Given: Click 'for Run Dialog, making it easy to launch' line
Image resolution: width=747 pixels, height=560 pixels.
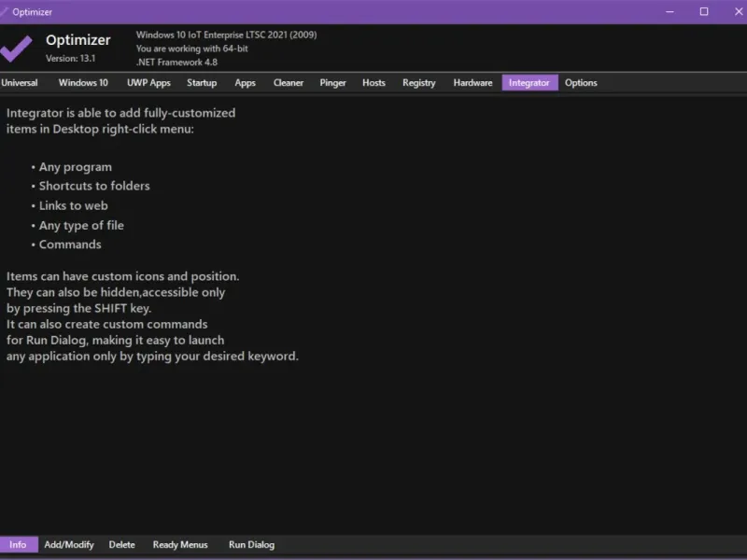Looking at the screenshot, I should 115,341.
